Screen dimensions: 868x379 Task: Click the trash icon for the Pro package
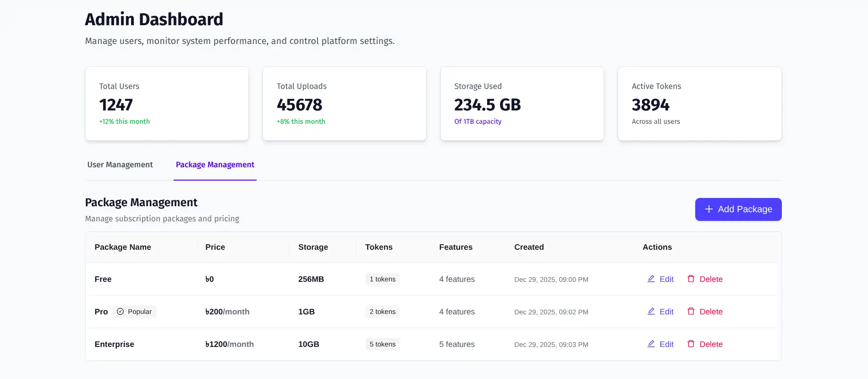pyautogui.click(x=691, y=311)
